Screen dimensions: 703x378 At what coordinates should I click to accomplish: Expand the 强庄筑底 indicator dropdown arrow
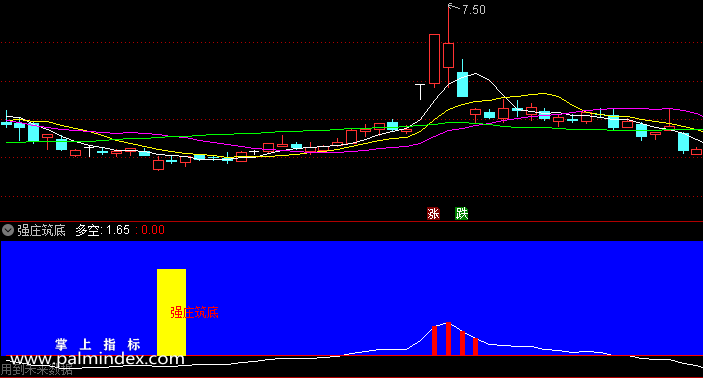8,230
